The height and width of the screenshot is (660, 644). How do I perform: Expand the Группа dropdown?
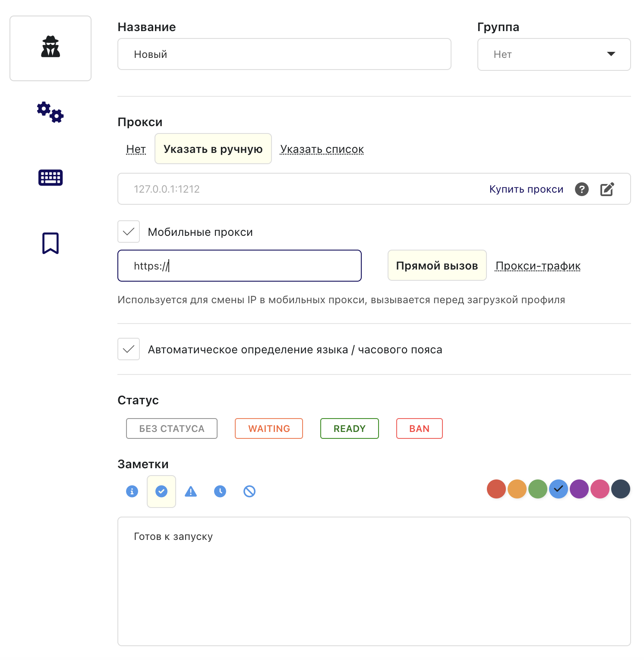[554, 54]
